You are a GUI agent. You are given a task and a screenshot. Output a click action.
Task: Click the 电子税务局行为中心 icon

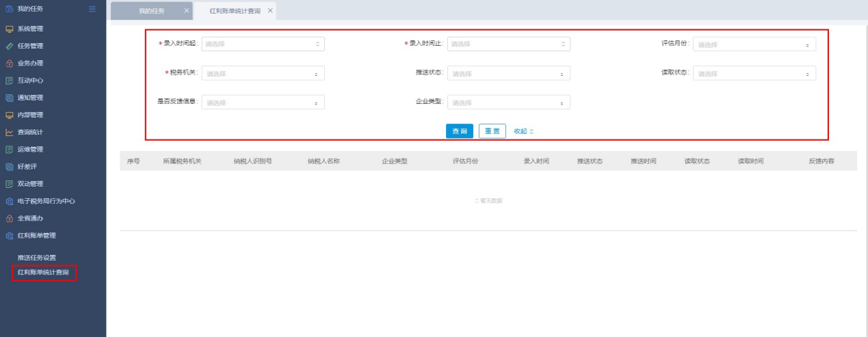9,201
